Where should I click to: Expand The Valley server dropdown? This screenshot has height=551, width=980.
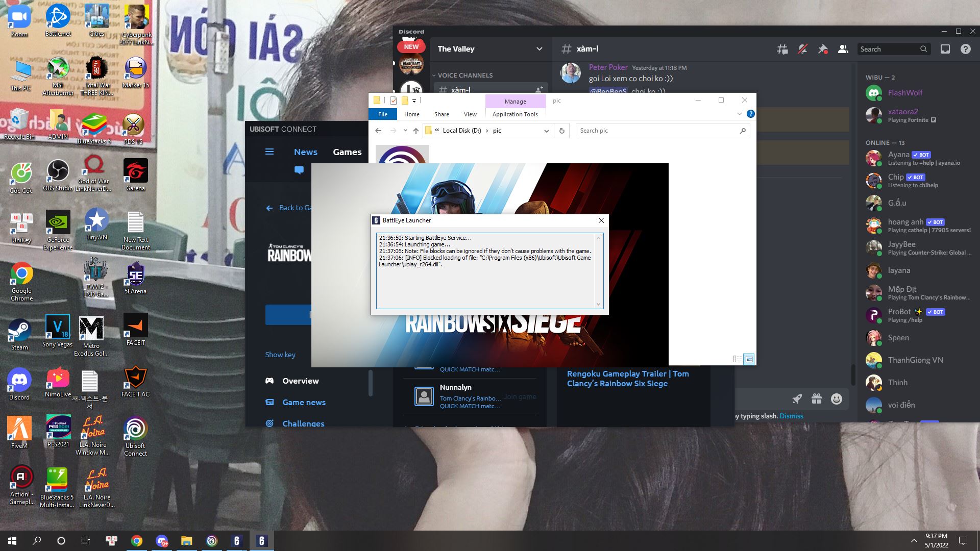point(539,49)
